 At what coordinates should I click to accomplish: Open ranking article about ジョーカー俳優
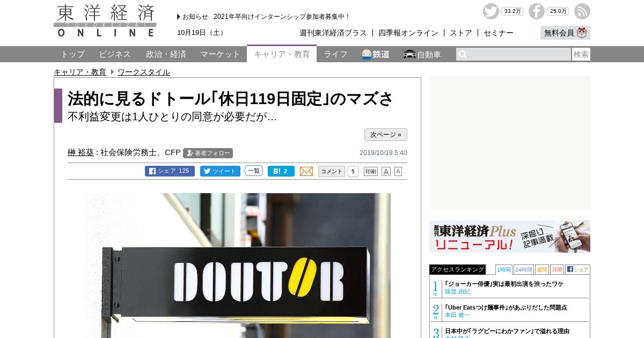(504, 284)
